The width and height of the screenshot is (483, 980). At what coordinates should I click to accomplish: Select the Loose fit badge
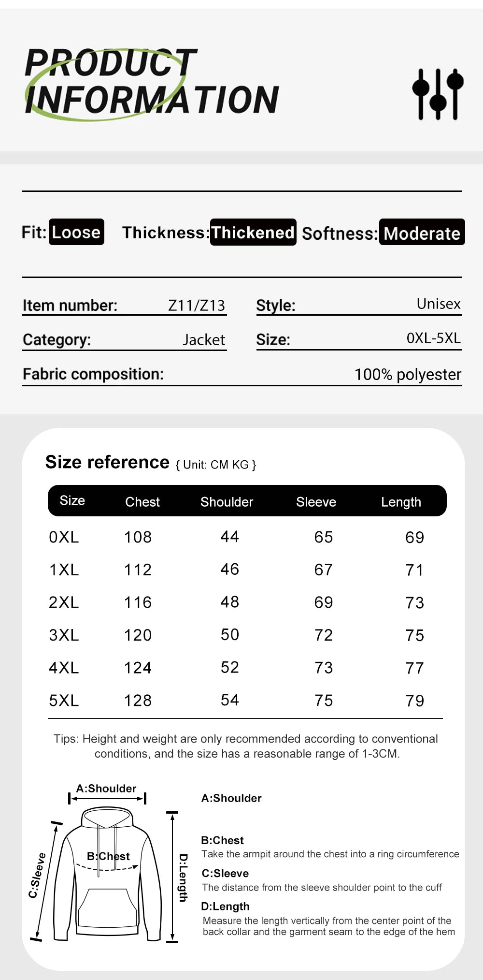tap(76, 232)
